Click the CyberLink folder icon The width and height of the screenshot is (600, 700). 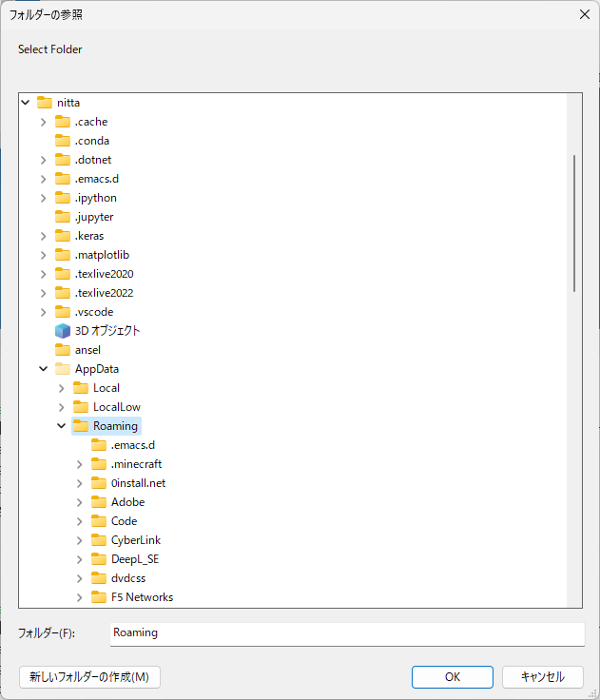(99, 540)
